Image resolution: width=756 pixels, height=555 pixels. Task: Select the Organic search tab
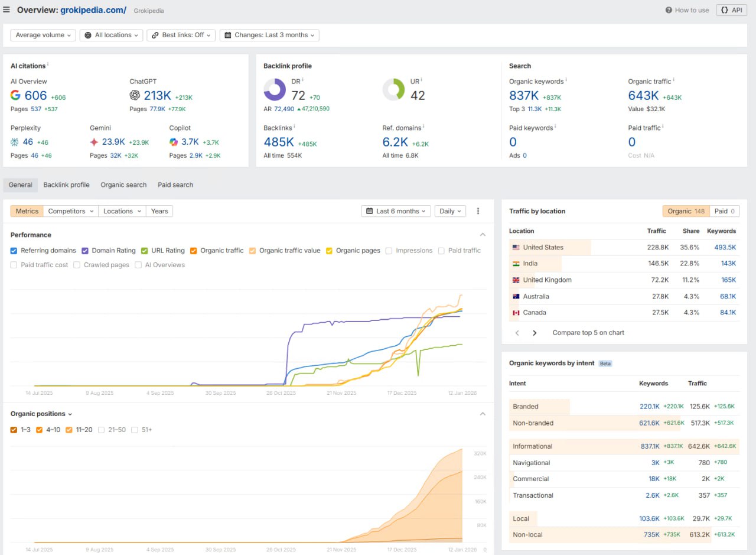[123, 185]
